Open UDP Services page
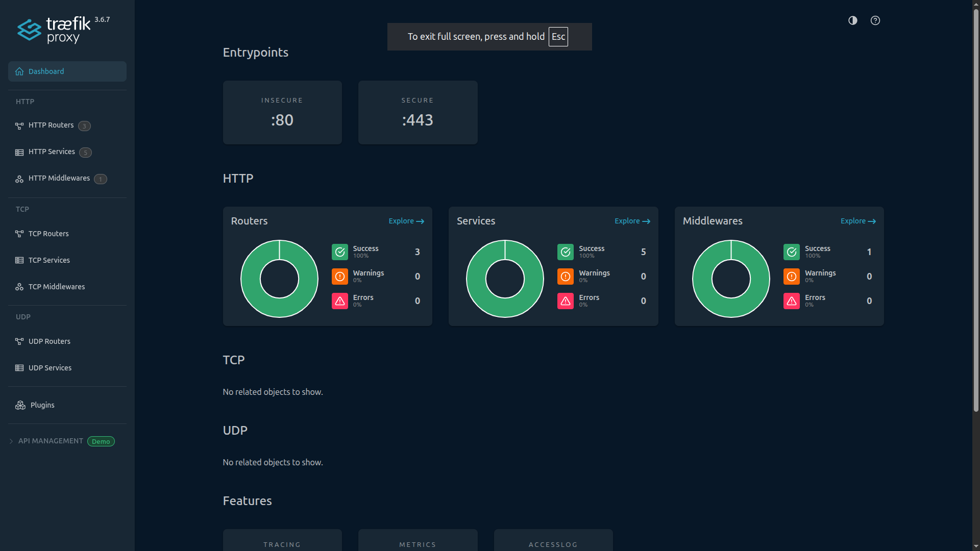980x551 pixels. [50, 368]
